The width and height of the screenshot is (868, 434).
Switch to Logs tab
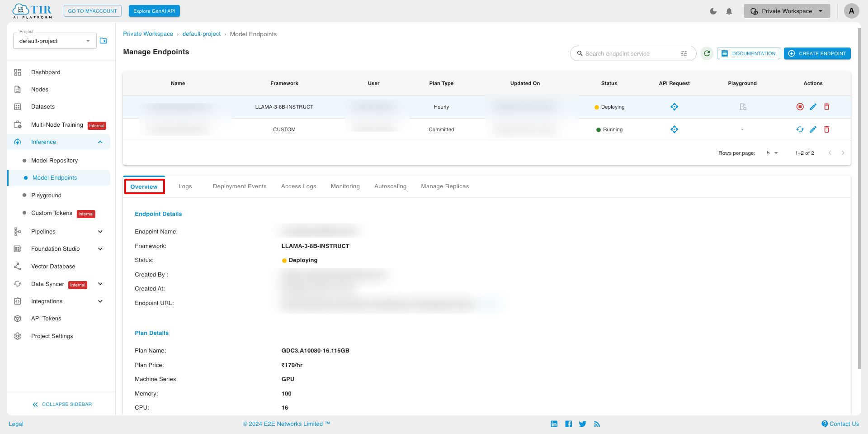[x=185, y=186]
